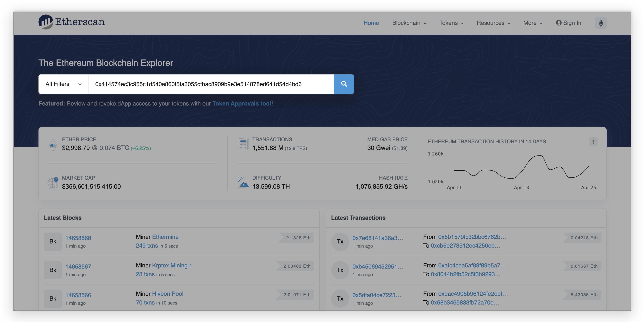
Task: Click Bk icon for block 14658566
Action: point(53,299)
